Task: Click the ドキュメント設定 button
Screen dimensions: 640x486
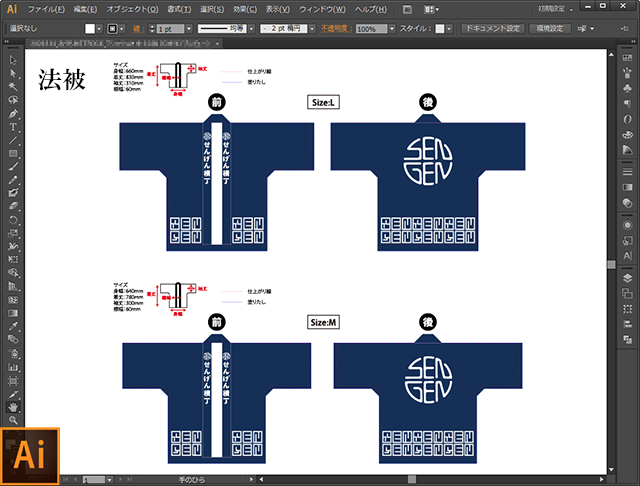Action: click(493, 29)
